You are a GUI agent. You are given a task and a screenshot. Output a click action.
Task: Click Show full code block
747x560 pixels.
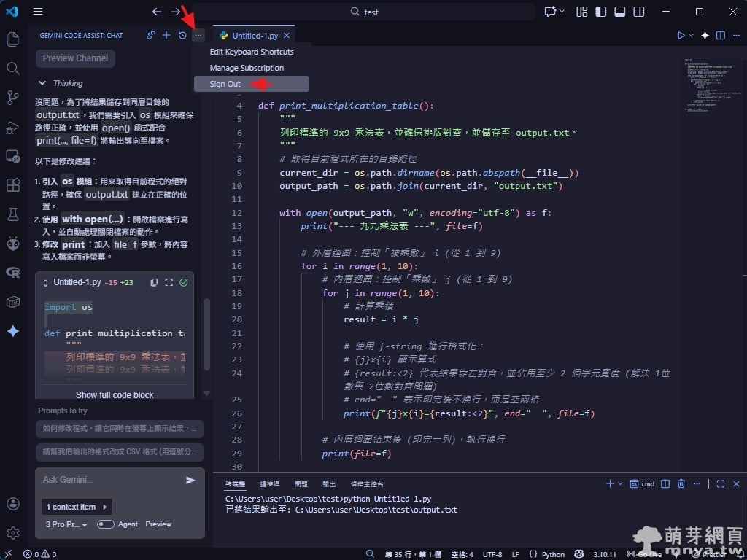[x=115, y=394]
